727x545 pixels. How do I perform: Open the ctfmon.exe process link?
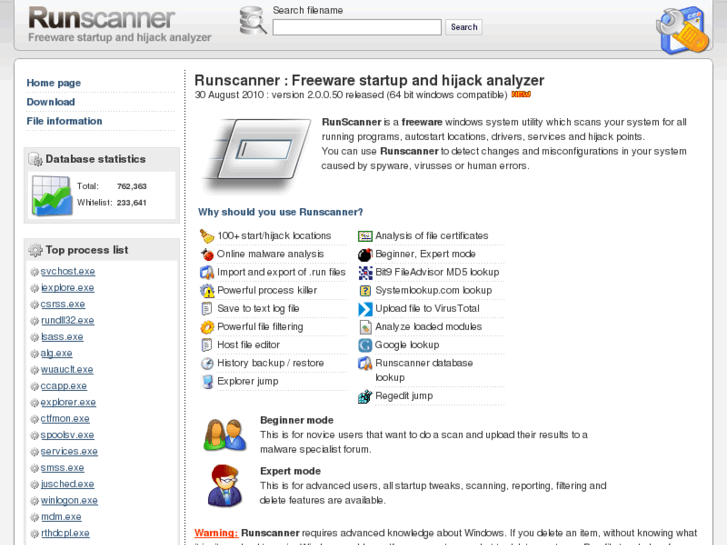[65, 419]
